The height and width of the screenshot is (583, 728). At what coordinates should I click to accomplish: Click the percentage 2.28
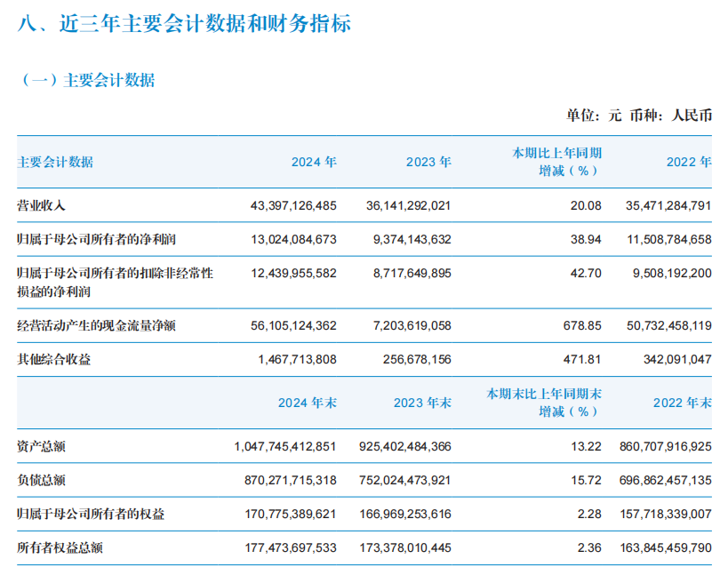(589, 514)
